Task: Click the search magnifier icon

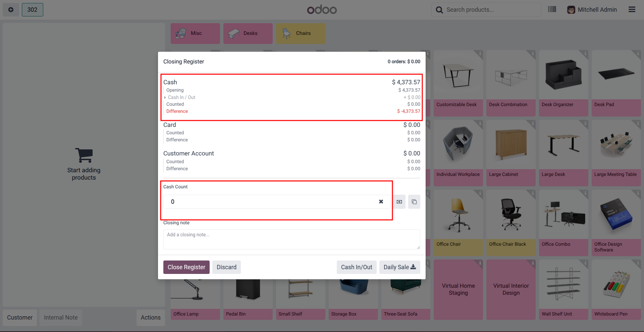Action: pyautogui.click(x=439, y=10)
